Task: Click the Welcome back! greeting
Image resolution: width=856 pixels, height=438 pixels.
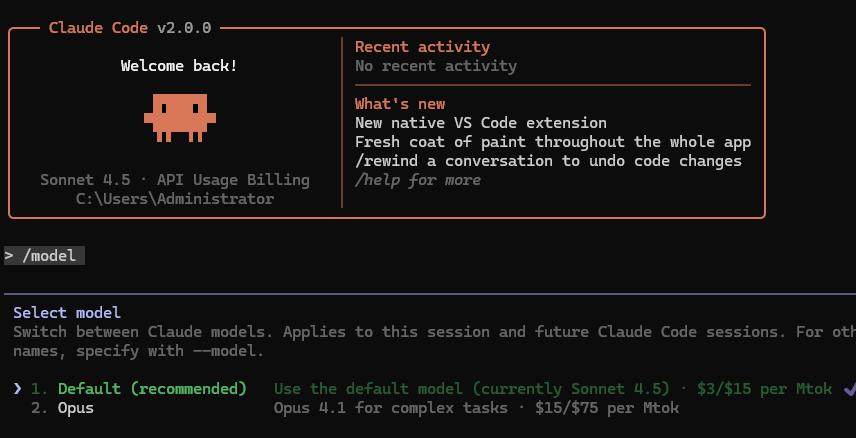Action: (179, 66)
